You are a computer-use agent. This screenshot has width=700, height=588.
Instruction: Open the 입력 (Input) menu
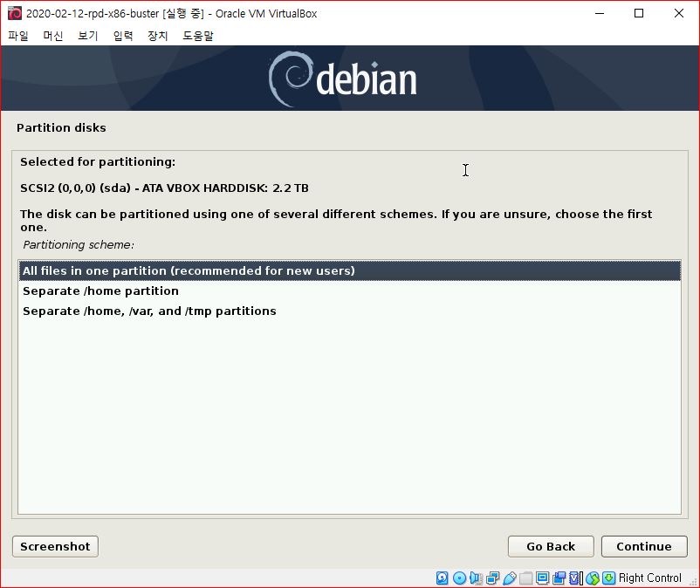coord(121,35)
